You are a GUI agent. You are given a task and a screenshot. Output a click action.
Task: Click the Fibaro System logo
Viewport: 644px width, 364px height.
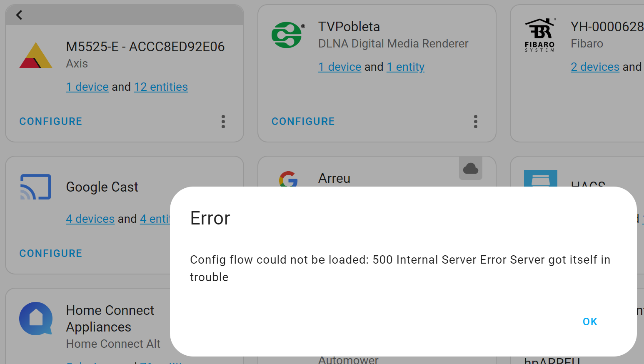(x=540, y=35)
